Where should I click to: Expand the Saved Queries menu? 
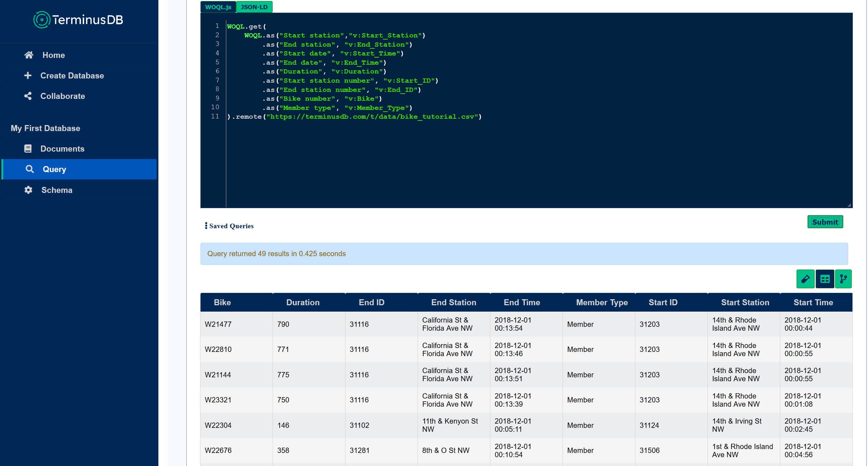229,226
